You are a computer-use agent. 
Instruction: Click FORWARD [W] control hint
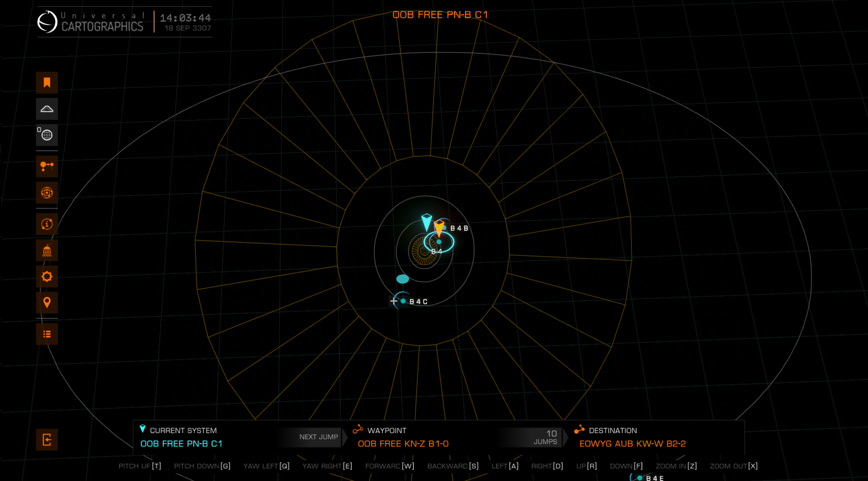click(390, 466)
